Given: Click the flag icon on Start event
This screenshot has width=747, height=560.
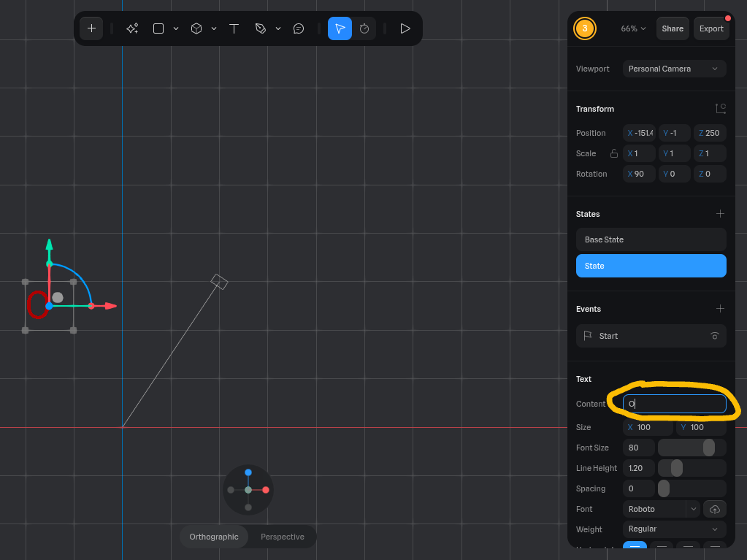Looking at the screenshot, I should [x=588, y=336].
